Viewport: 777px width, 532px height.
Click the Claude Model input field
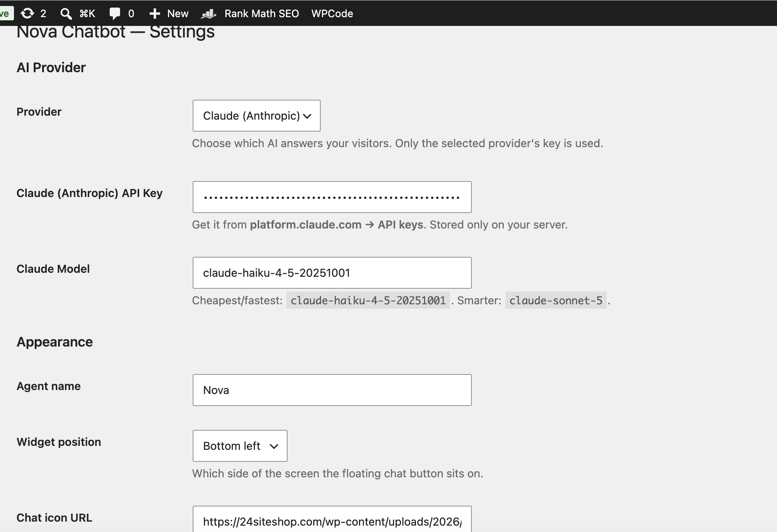(332, 273)
